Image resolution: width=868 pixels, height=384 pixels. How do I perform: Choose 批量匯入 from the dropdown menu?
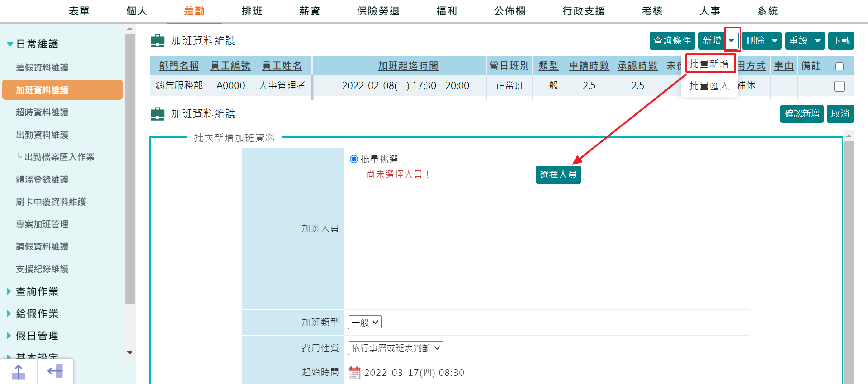[709, 86]
